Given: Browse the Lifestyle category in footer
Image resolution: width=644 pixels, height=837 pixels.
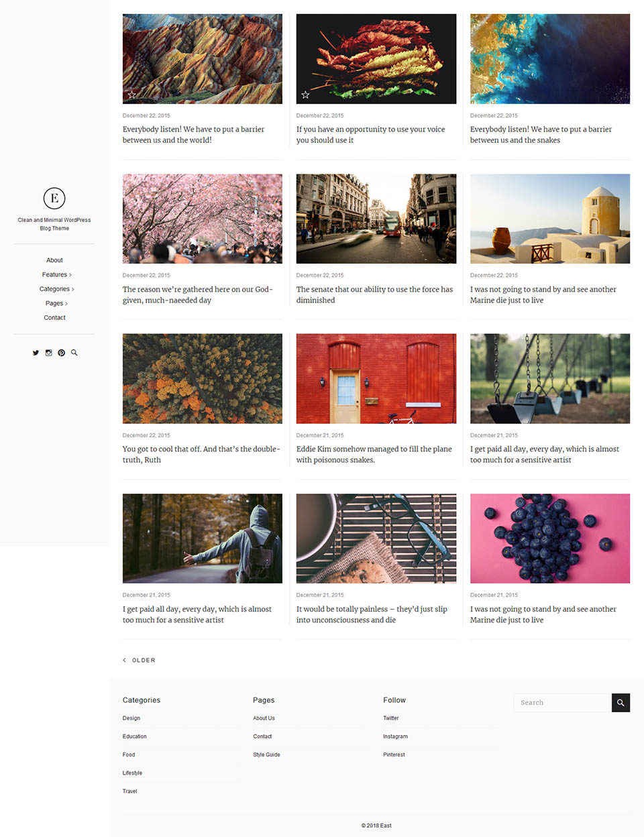Looking at the screenshot, I should tap(132, 773).
